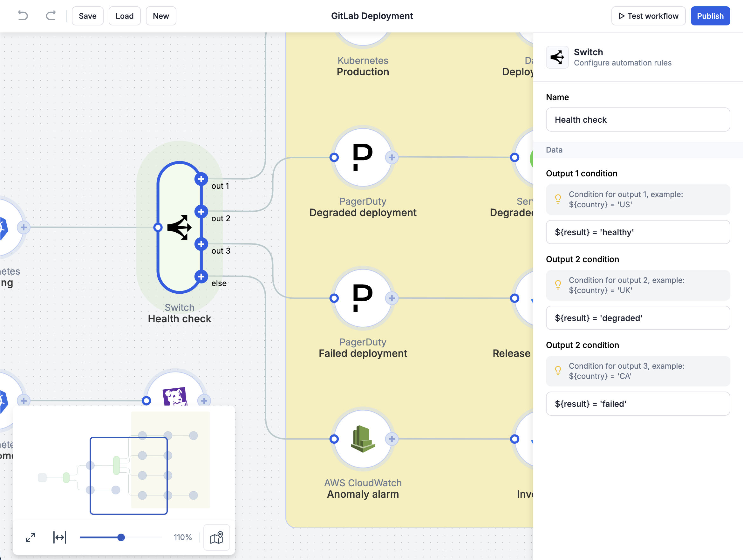Click hint for output 2 example

(x=637, y=285)
